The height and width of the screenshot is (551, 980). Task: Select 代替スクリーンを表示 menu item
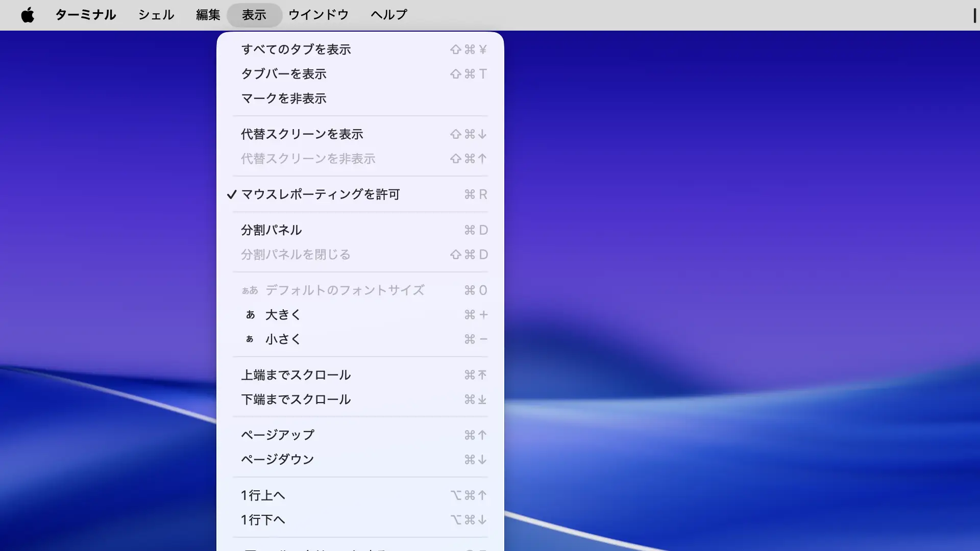(x=302, y=134)
